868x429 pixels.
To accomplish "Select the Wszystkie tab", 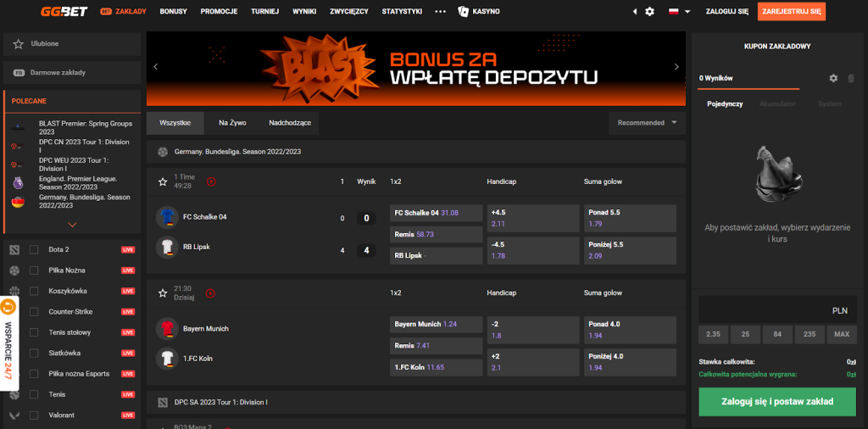I will coord(175,123).
